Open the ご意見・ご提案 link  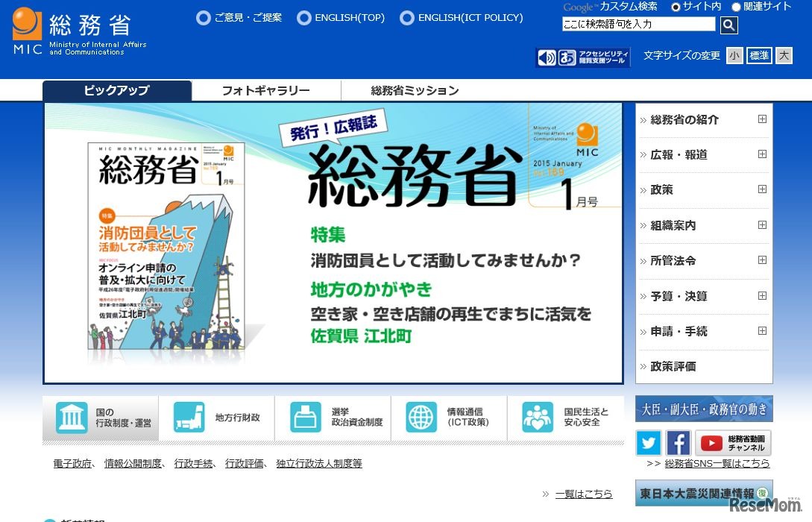[248, 18]
